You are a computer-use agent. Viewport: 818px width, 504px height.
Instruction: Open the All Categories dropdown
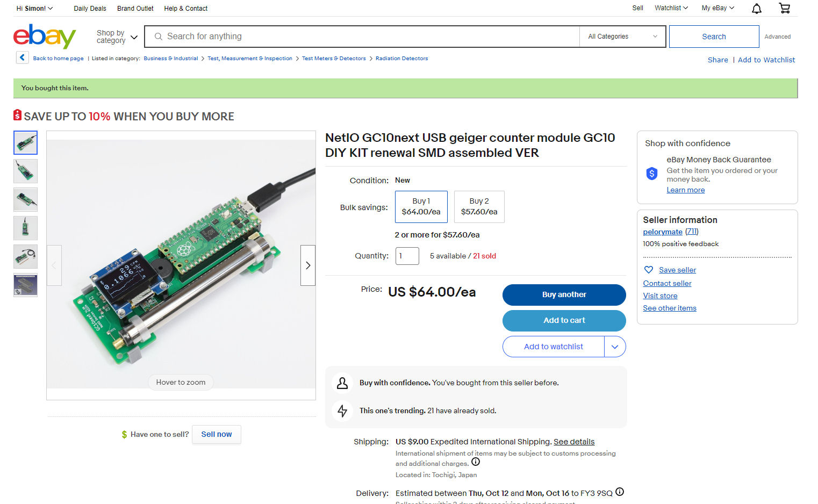coord(622,37)
